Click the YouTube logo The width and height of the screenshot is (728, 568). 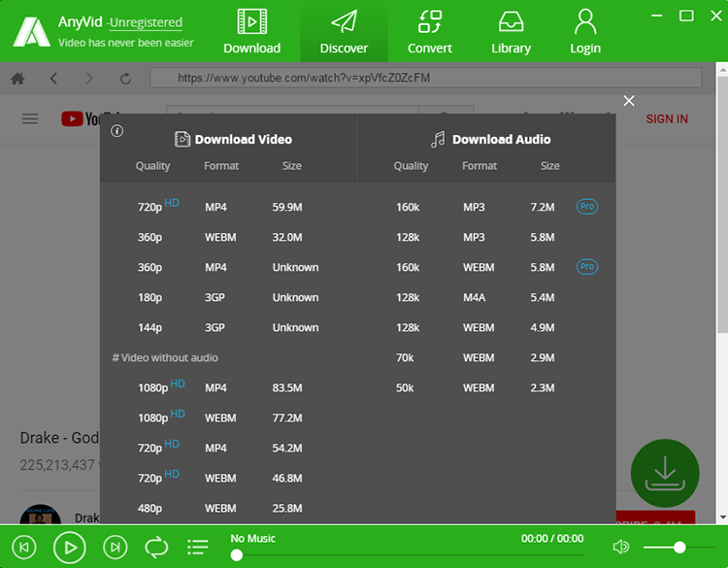tap(81, 118)
